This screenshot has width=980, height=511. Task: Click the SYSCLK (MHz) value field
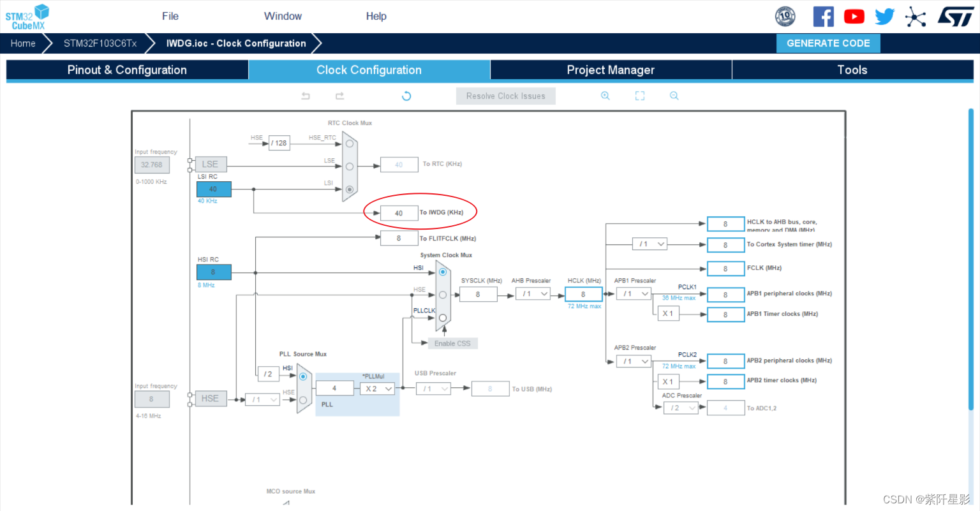point(478,294)
